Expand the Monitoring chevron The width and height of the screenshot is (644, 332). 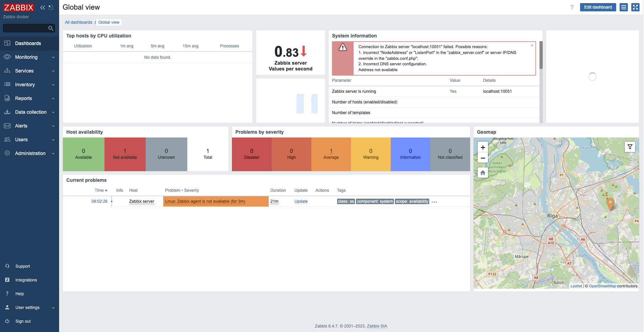53,57
